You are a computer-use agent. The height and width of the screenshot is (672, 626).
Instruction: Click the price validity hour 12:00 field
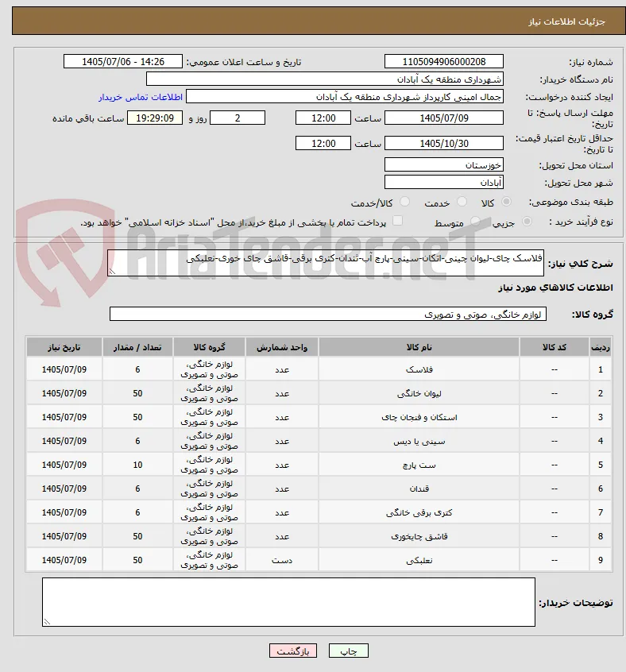(323, 144)
